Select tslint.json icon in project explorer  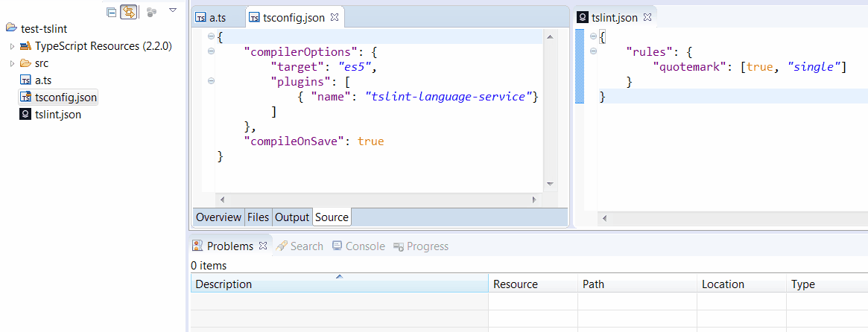coord(25,115)
